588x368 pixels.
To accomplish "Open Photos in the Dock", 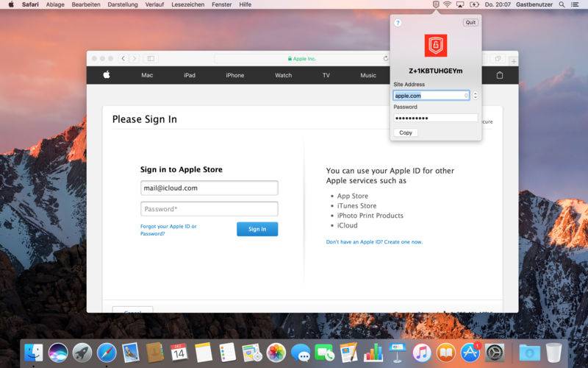I will [x=276, y=353].
